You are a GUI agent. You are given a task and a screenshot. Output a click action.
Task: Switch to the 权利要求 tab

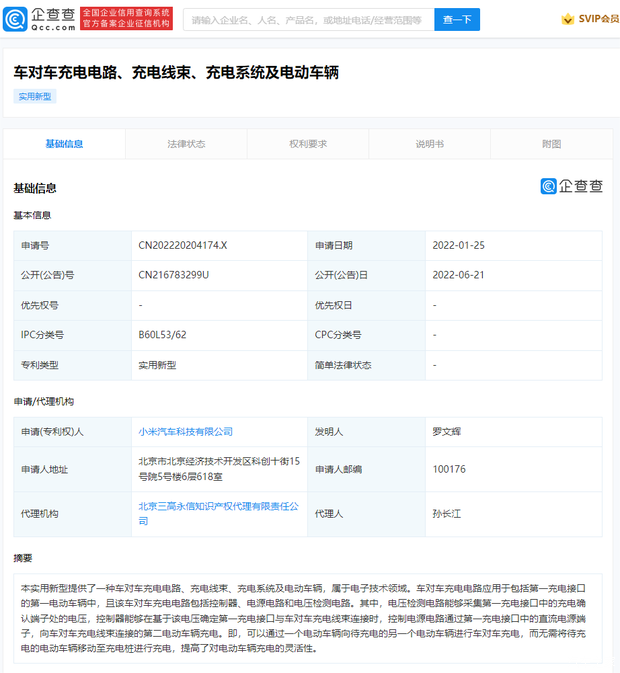308,144
